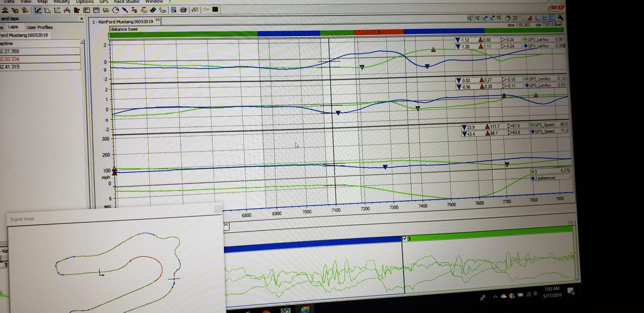Click the red sector in the distance bar

tap(379, 32)
